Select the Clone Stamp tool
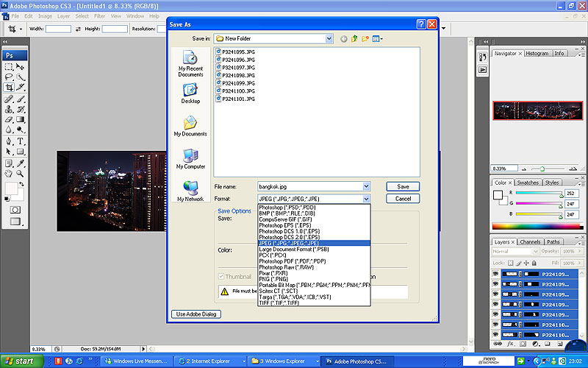 [x=9, y=109]
